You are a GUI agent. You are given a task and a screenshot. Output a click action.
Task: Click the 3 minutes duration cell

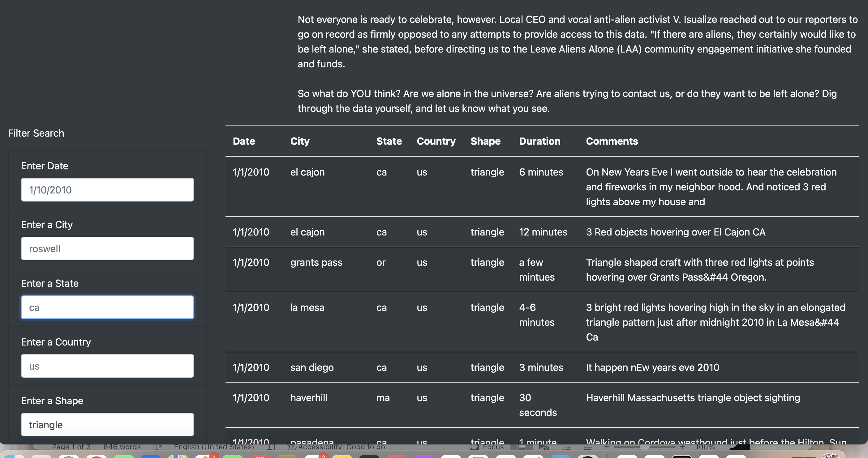(x=541, y=367)
